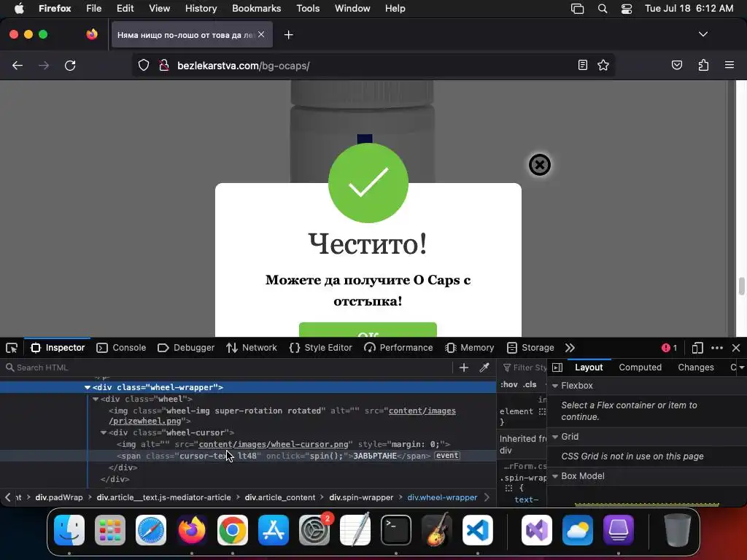Toggle the :hov pseudo-class panel
This screenshot has height=560, width=747.
tap(508, 384)
